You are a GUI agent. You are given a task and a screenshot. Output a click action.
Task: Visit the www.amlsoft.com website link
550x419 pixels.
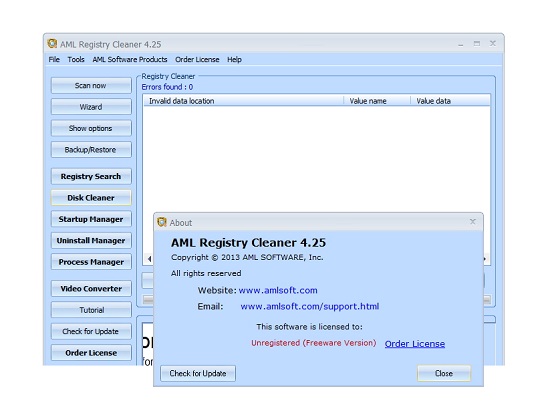(278, 290)
